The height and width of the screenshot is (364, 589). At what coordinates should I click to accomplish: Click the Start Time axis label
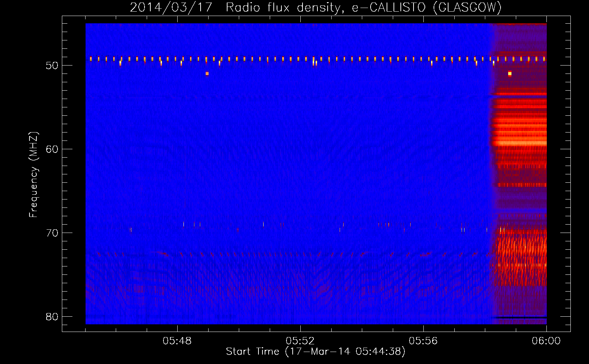[316, 351]
